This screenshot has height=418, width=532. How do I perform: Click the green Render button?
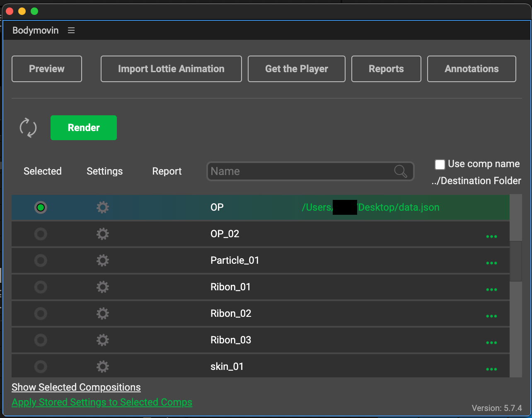[84, 128]
